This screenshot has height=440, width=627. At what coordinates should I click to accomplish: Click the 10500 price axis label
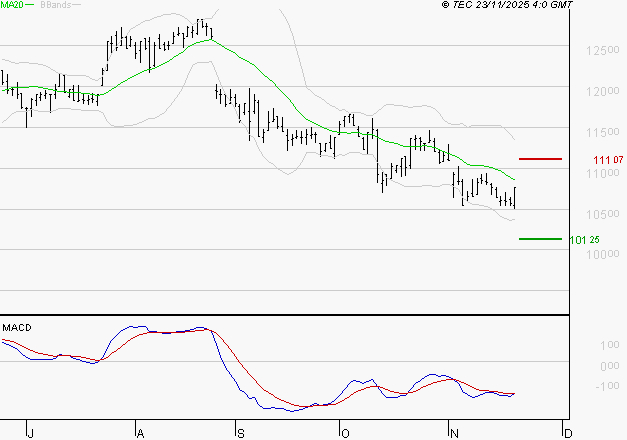(x=603, y=214)
